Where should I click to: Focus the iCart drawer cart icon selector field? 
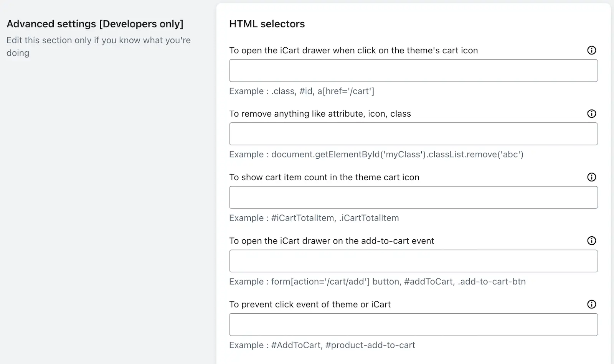(x=413, y=71)
